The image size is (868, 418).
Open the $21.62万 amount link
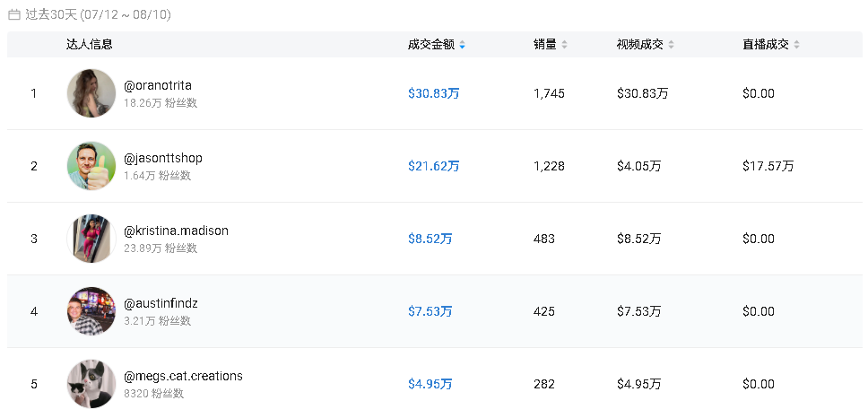coord(433,166)
